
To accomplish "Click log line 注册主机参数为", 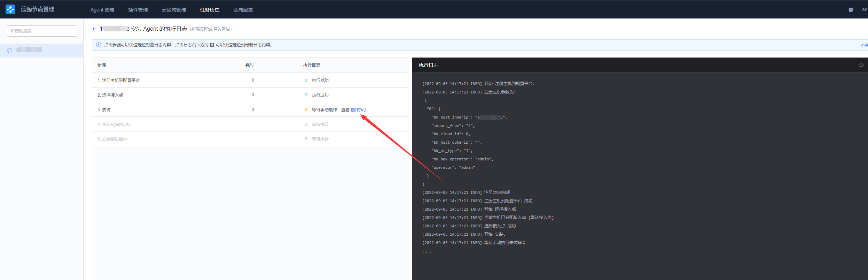I will 469,92.
